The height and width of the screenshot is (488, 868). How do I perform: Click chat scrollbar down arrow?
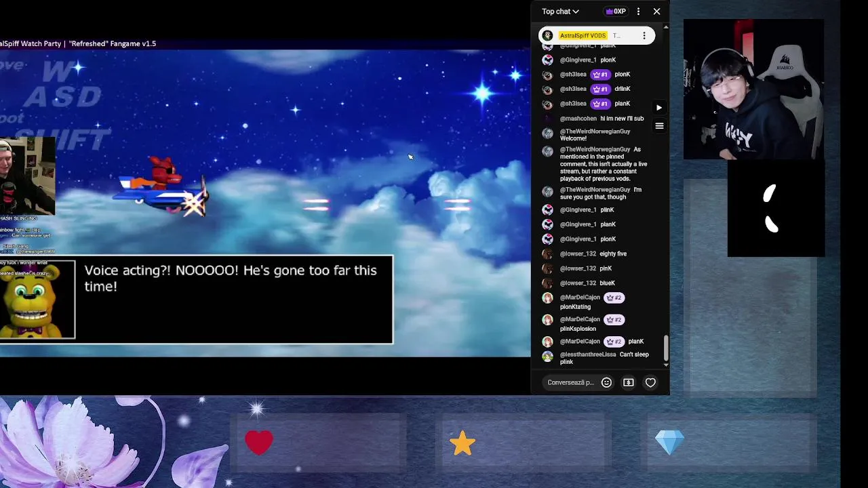coord(666,365)
